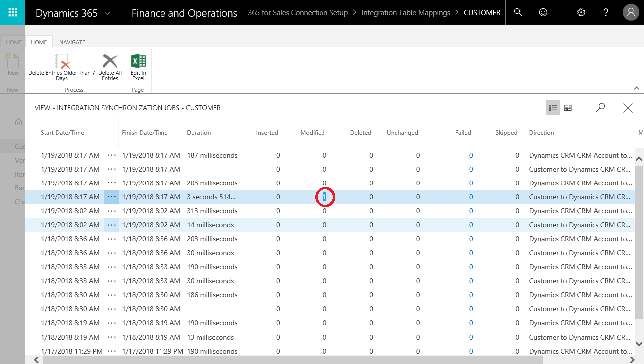
Task: Sort by Duration column header
Action: [x=199, y=133]
